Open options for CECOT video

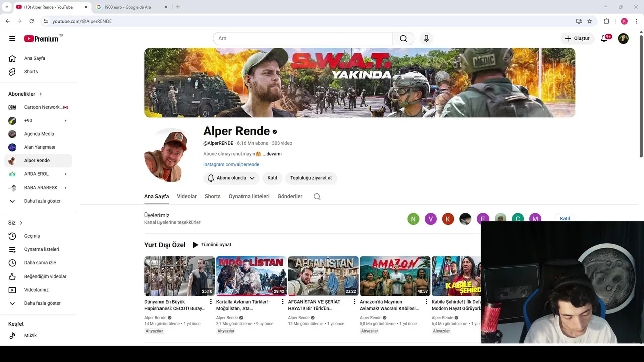pos(211,302)
